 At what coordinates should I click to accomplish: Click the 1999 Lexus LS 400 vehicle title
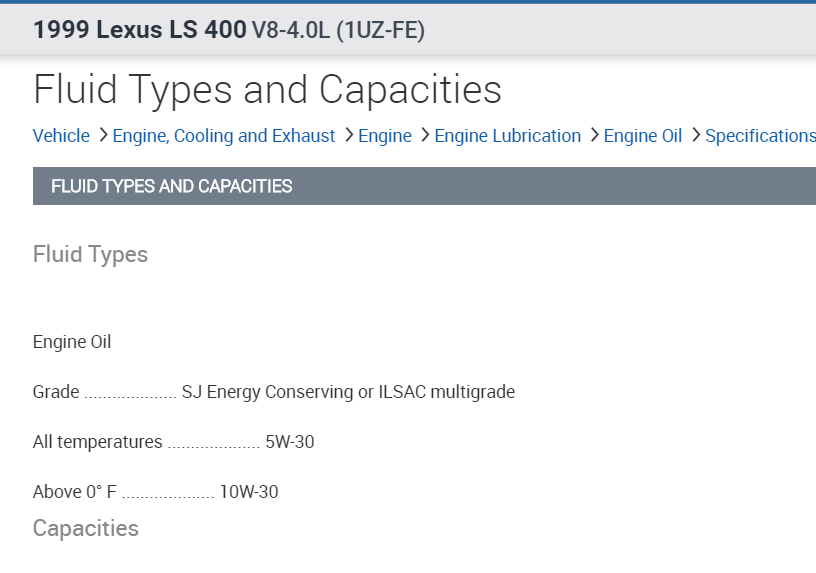[139, 30]
